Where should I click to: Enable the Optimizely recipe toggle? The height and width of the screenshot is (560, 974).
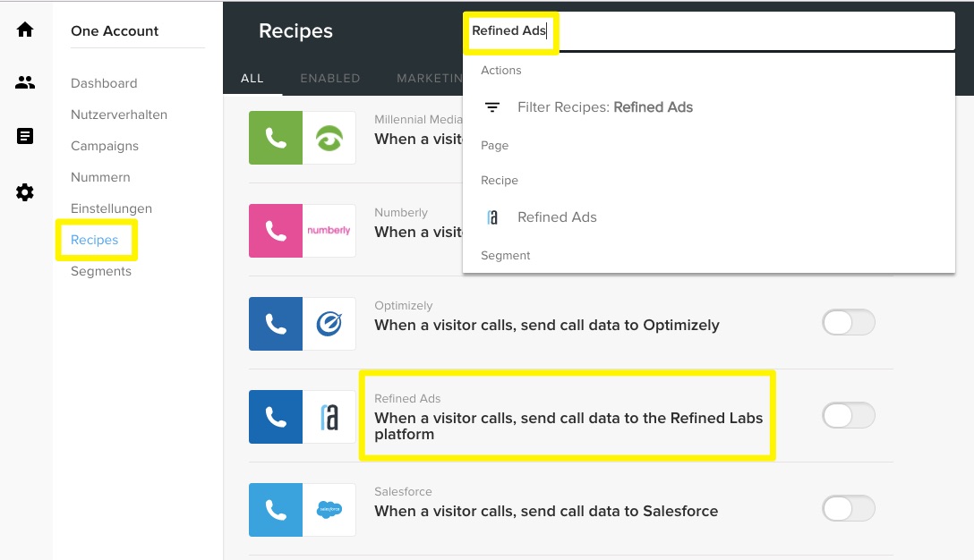849,323
